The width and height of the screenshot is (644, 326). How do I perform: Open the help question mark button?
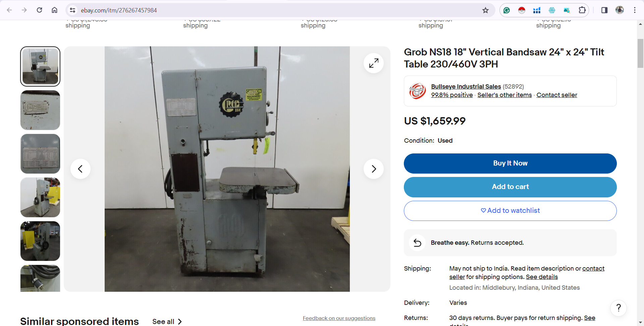[x=619, y=308]
